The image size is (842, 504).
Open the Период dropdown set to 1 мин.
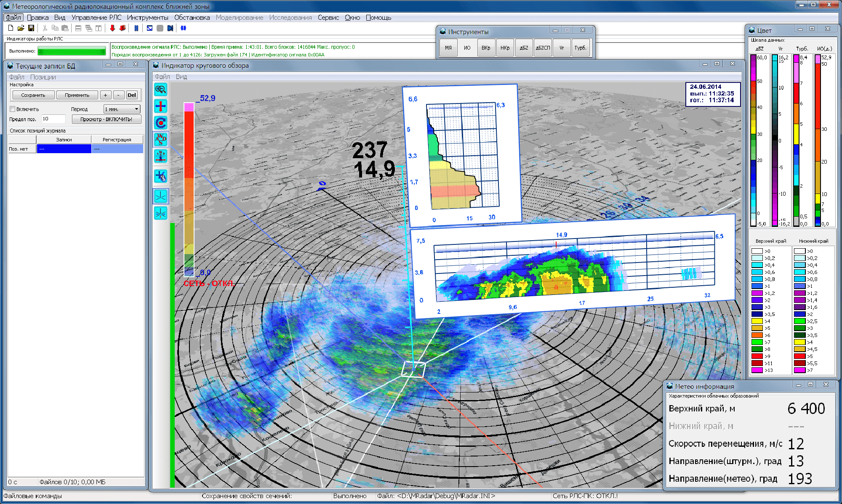[122, 109]
